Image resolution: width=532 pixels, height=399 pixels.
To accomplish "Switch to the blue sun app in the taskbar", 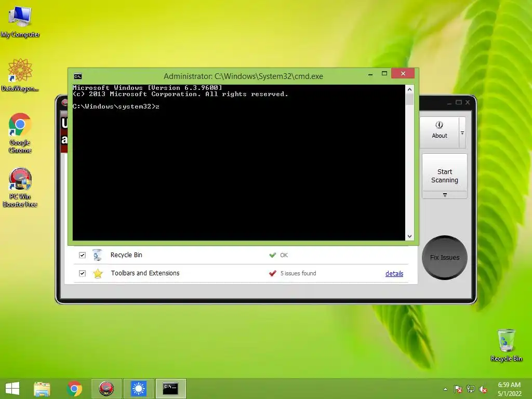I will (138, 389).
